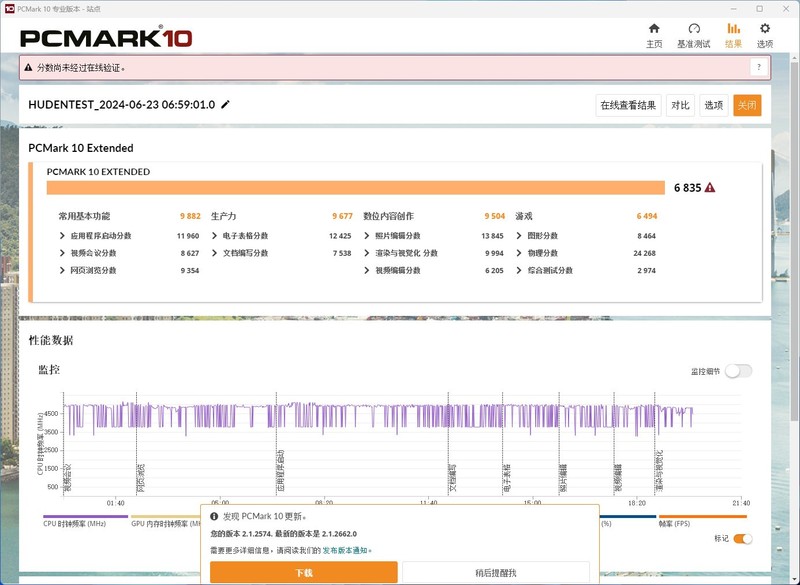The height and width of the screenshot is (585, 800).
Task: Click the 应用程序启动 marker on the chart
Action: 281,471
